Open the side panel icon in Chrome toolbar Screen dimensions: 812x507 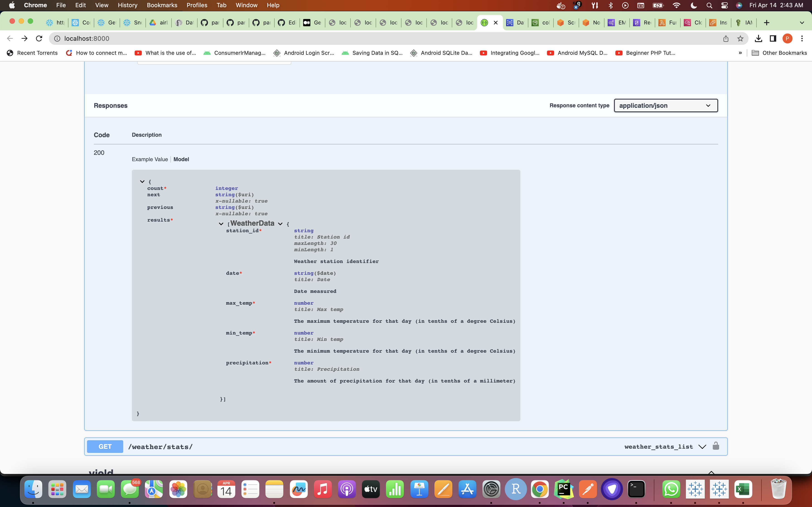pos(773,38)
